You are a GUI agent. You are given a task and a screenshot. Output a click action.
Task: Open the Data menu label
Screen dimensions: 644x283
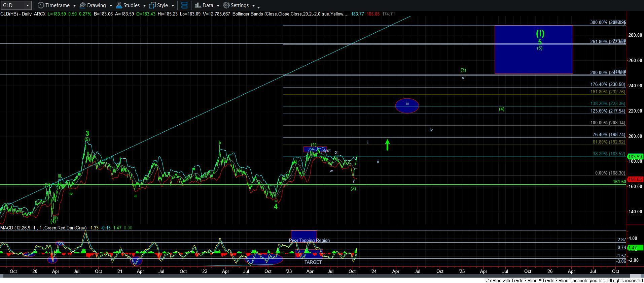coord(208,5)
